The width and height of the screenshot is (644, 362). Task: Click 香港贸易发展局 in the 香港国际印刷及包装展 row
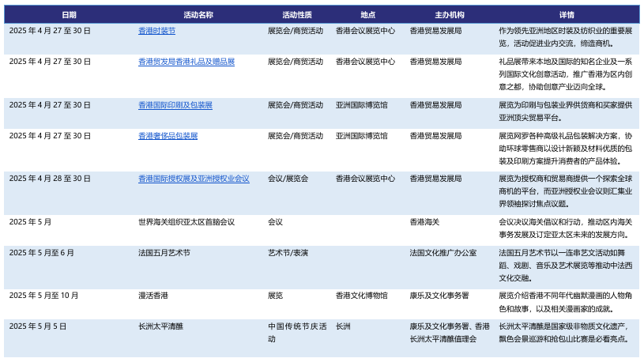[435, 105]
